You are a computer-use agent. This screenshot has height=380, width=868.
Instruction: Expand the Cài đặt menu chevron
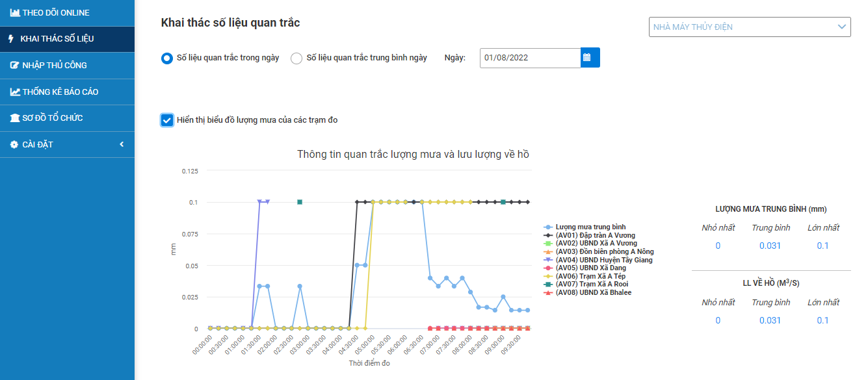pyautogui.click(x=122, y=144)
